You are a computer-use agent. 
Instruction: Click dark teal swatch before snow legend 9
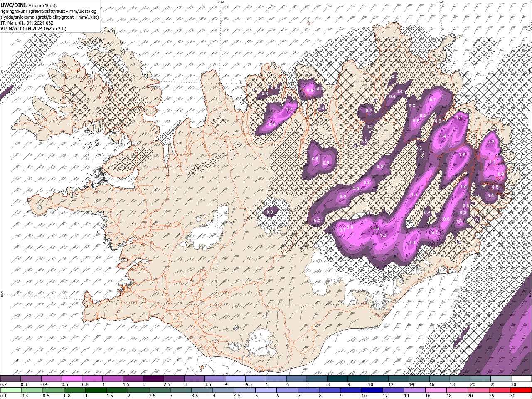click(x=337, y=379)
